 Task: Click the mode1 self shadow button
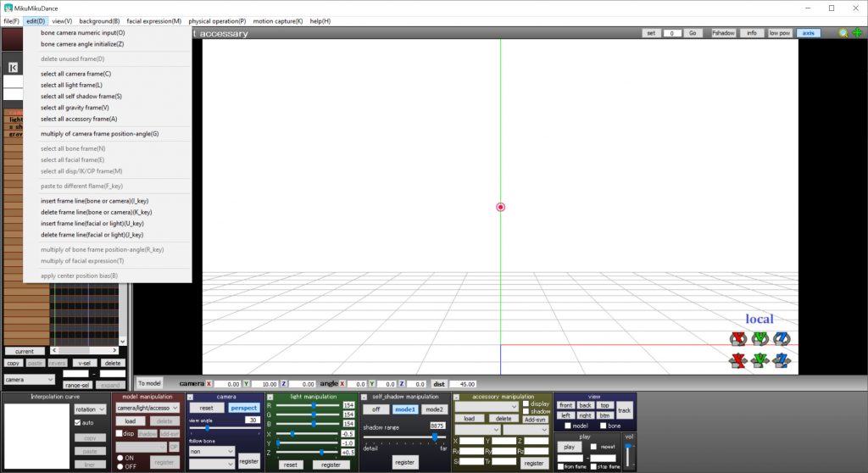point(404,409)
